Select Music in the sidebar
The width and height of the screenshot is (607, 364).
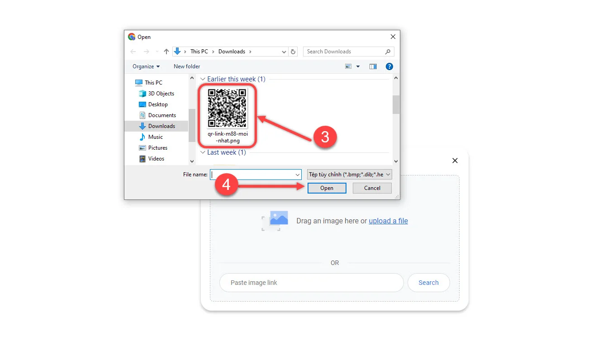(x=155, y=137)
